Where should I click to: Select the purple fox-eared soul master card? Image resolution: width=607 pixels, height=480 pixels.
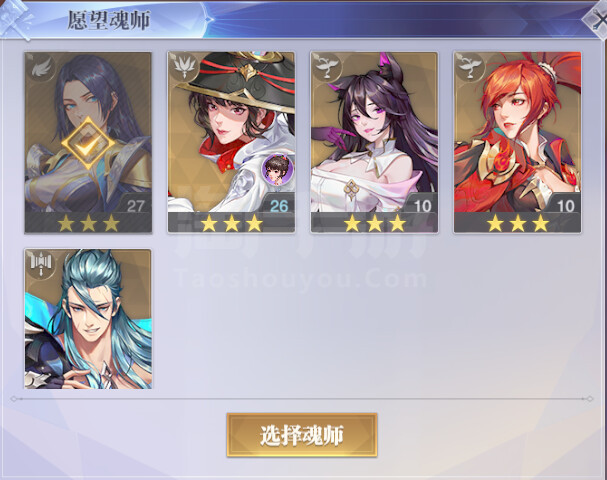tap(374, 142)
